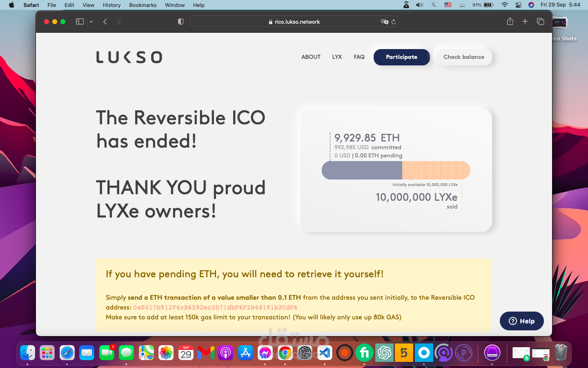Viewport: 588px width, 368px height.
Task: Show the tab overview
Action: pyautogui.click(x=541, y=21)
